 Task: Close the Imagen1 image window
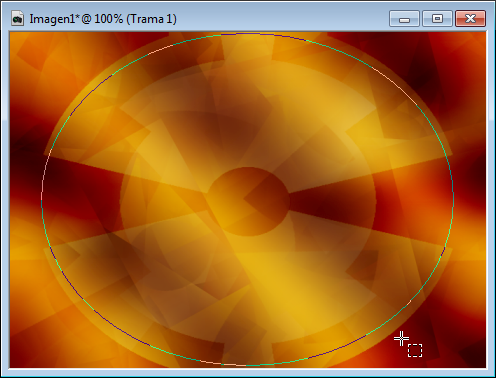click(470, 19)
